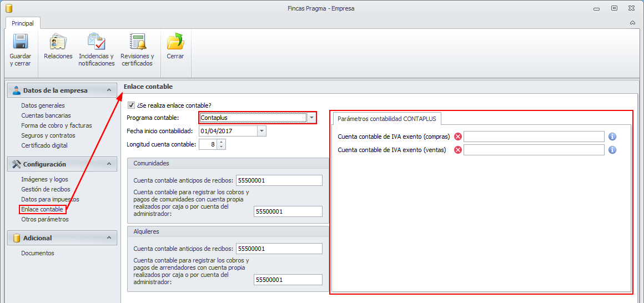Click the Cuenta contable de IVA exento (compras) field
This screenshot has height=303, width=644.
pos(534,137)
